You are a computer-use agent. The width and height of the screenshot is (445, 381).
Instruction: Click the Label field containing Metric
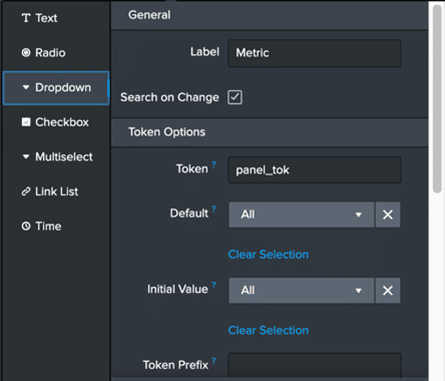(x=314, y=53)
